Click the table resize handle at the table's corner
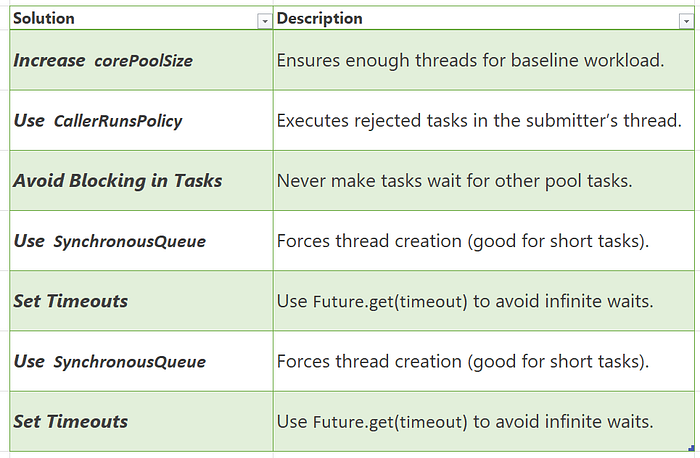 (x=692, y=448)
